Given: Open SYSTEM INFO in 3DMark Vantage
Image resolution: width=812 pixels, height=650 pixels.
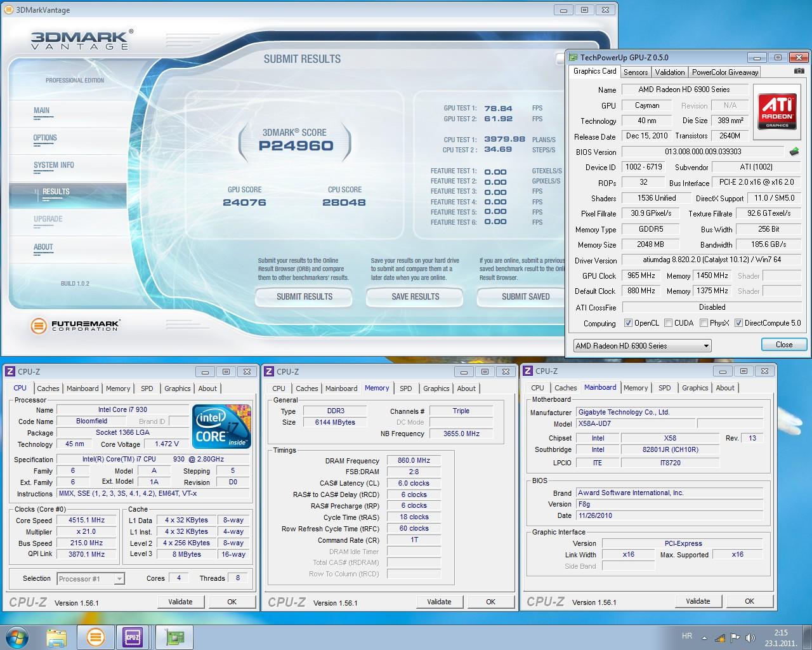Looking at the screenshot, I should [x=54, y=165].
